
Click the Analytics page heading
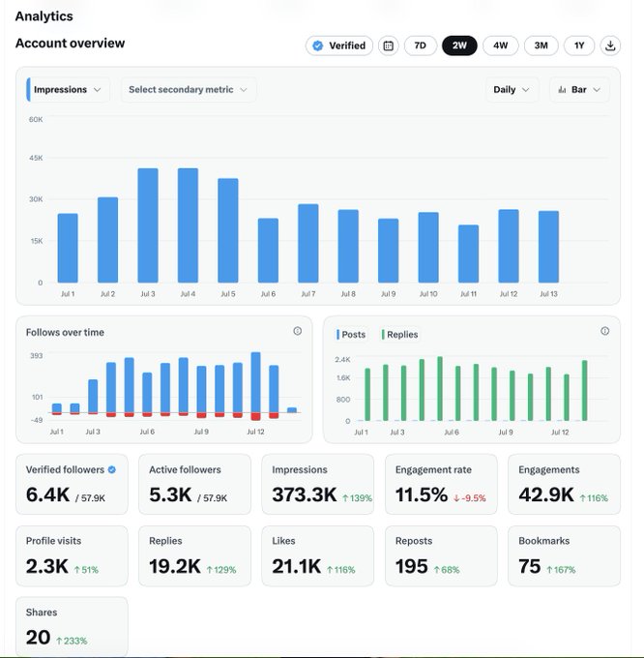(x=44, y=16)
